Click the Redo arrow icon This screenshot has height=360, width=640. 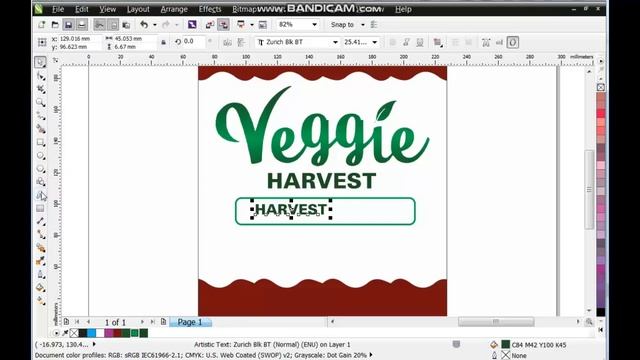166,25
